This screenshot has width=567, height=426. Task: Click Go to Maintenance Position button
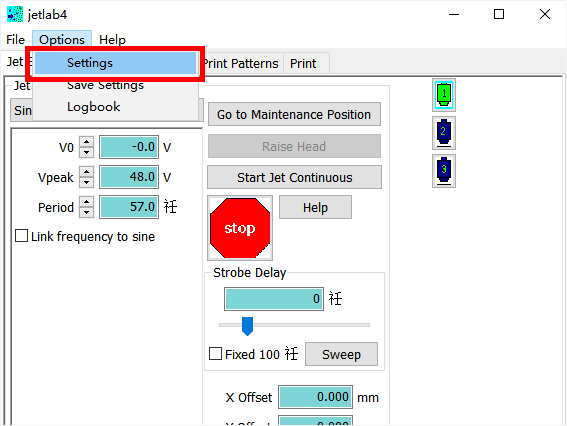coord(294,114)
